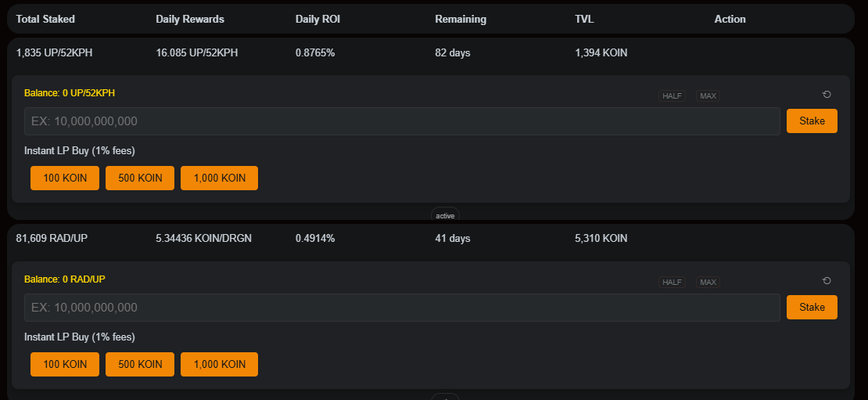Click HALF for the UP/52KPH balance
The image size is (868, 400).
[672, 95]
